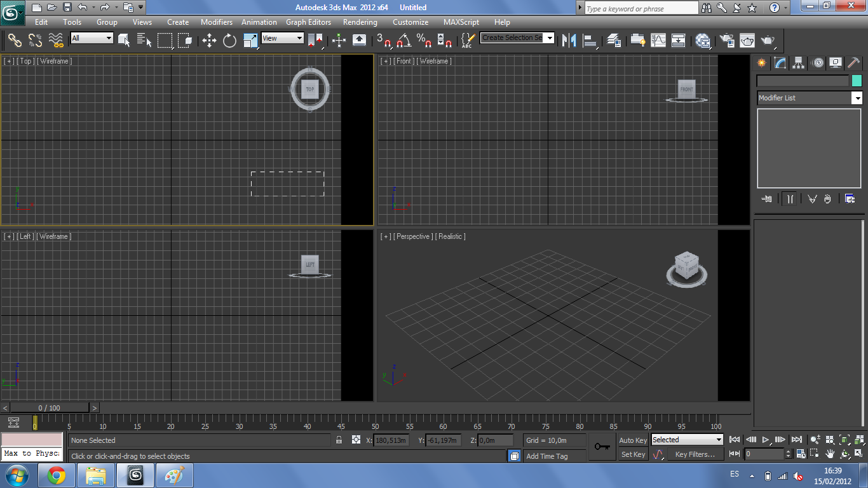The width and height of the screenshot is (868, 488).
Task: Open the Material Editor
Action: (703, 41)
